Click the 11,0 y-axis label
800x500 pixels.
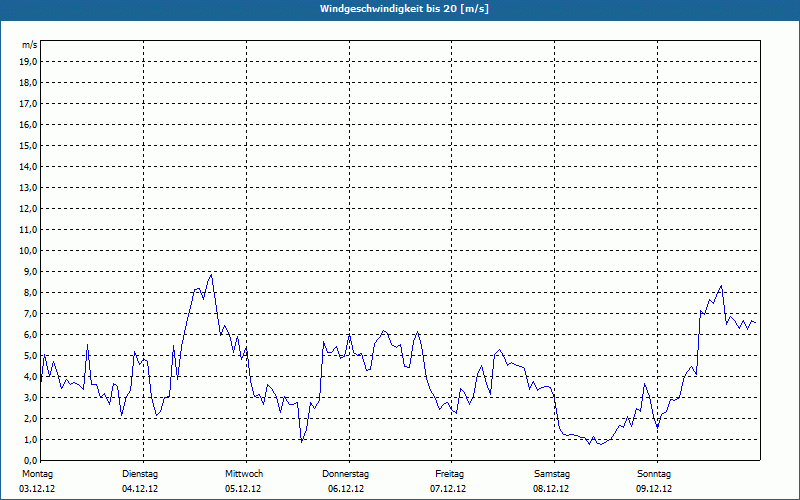tap(28, 230)
